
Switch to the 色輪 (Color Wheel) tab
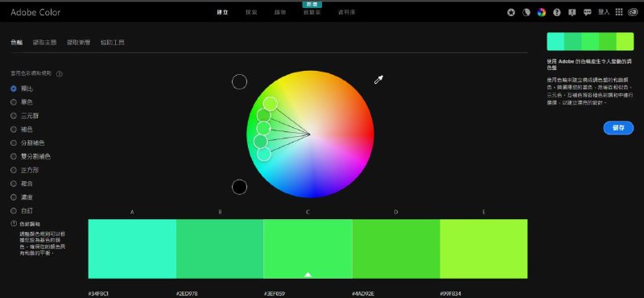click(16, 43)
